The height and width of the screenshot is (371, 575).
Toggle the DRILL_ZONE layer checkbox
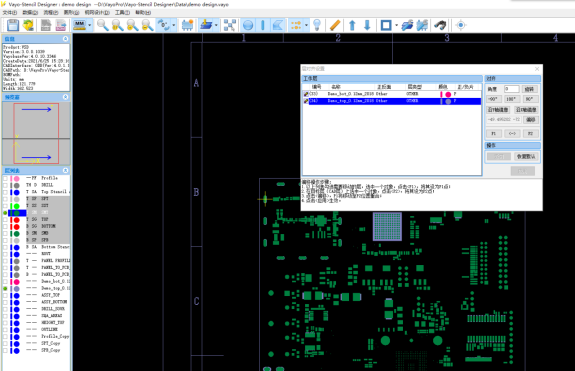pyautogui.click(x=5, y=309)
